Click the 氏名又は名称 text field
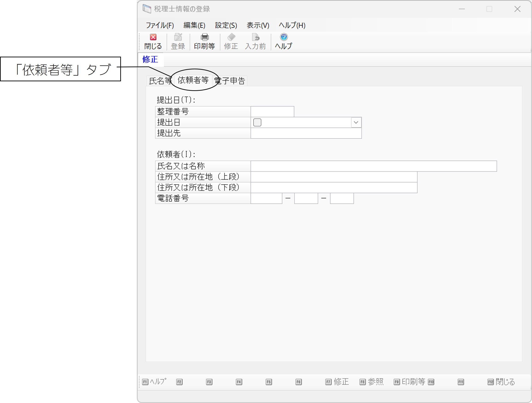This screenshot has height=403, width=532. 373,166
